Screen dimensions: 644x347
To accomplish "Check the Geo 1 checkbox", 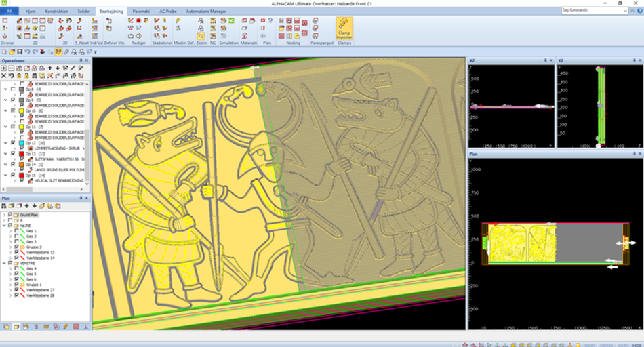I will click(16, 231).
